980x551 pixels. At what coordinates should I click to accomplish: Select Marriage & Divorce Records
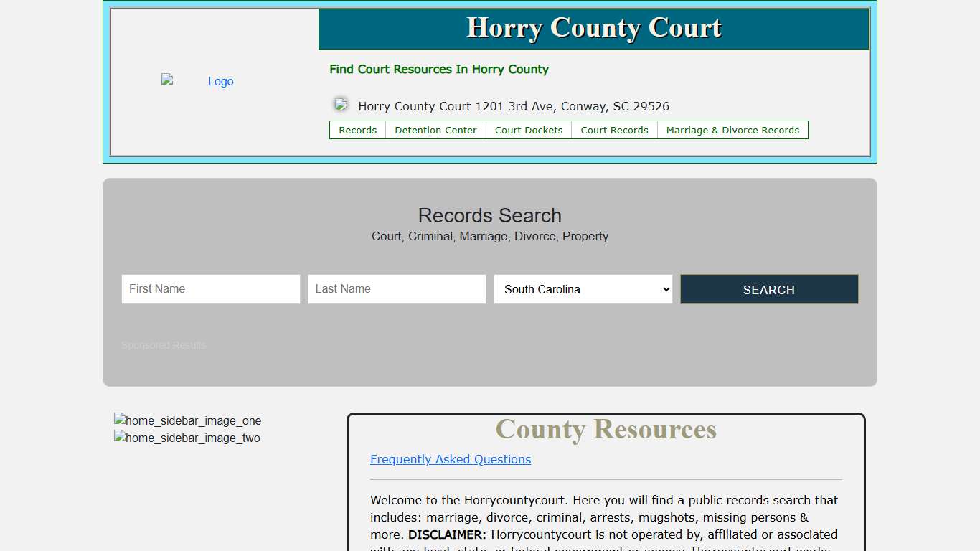point(732,130)
